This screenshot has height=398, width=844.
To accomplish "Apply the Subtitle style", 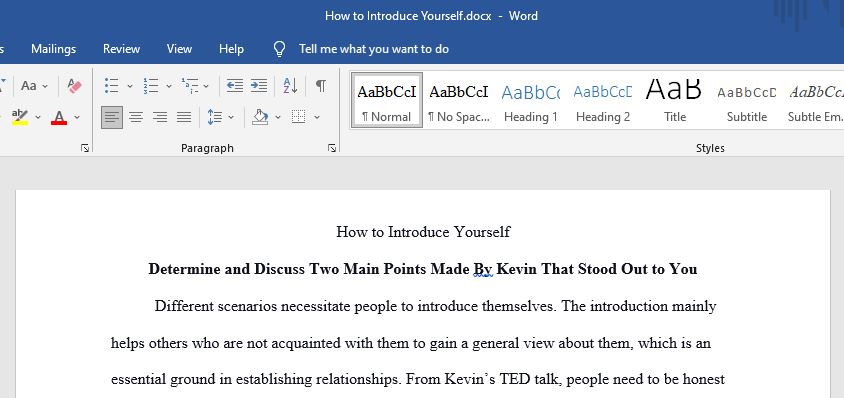I will [x=747, y=100].
